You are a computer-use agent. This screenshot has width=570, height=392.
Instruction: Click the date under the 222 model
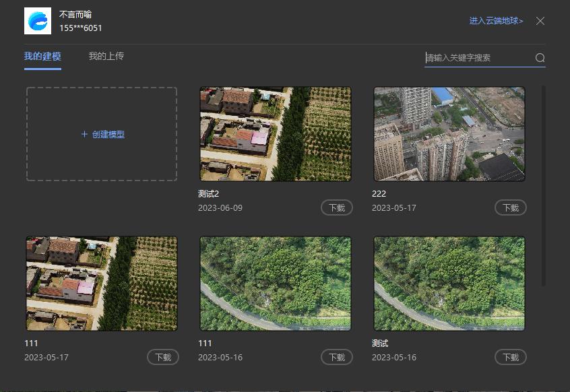pyautogui.click(x=394, y=208)
